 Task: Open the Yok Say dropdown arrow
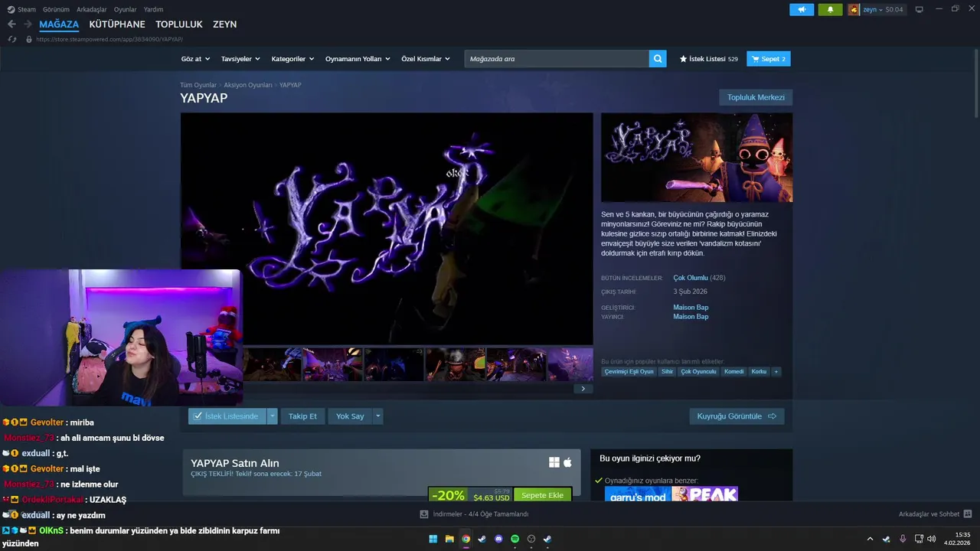click(x=377, y=416)
